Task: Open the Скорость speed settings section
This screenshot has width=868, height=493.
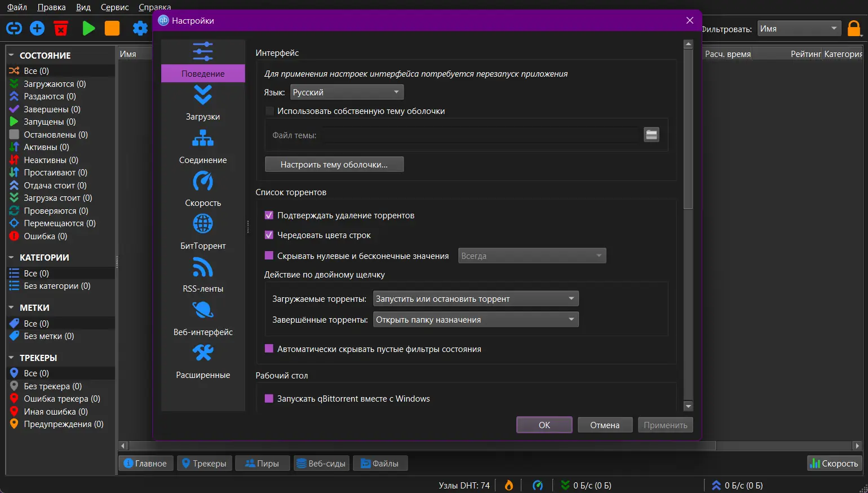Action: (x=203, y=189)
